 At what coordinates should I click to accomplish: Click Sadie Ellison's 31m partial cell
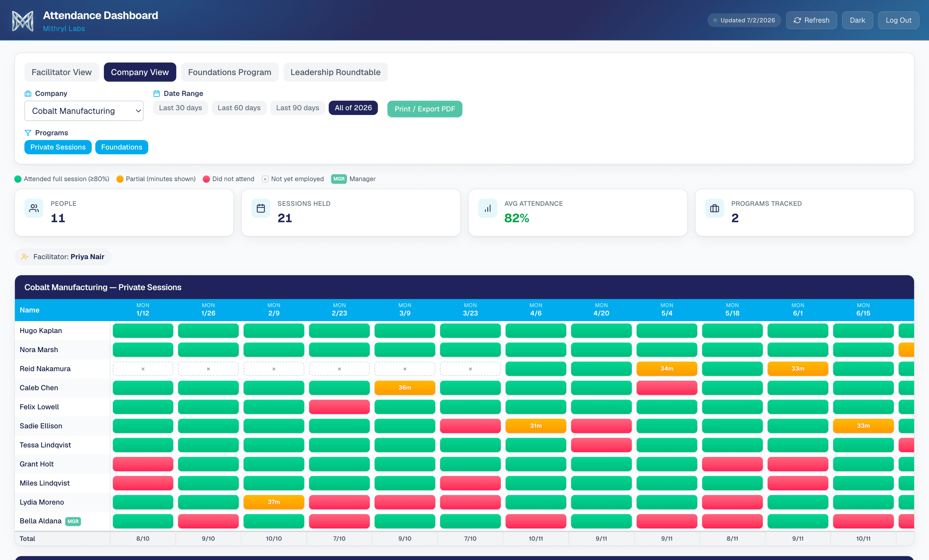coord(536,426)
